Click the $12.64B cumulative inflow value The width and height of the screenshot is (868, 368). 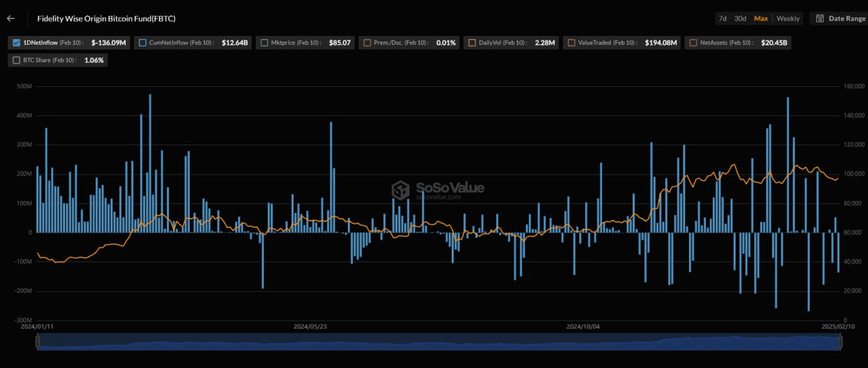(x=235, y=43)
